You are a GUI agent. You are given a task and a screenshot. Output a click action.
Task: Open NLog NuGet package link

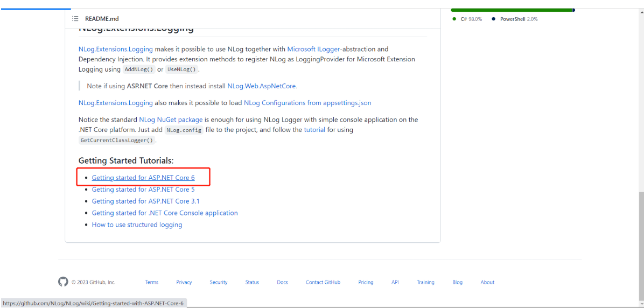171,120
